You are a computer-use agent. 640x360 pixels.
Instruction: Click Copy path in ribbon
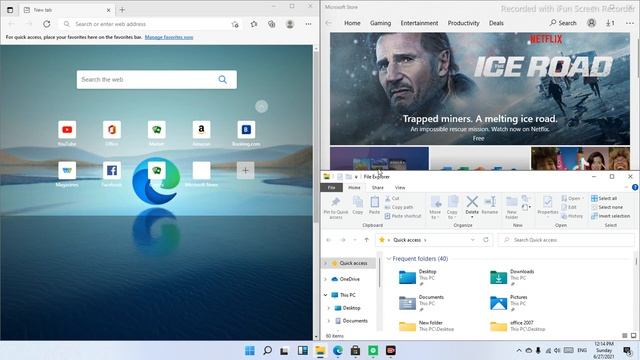398,207
